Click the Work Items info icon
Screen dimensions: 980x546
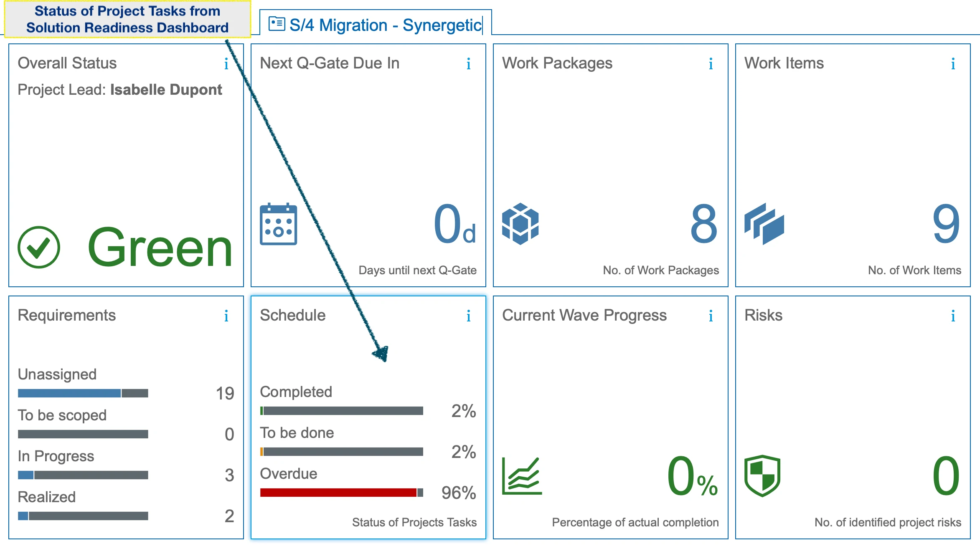tap(953, 64)
